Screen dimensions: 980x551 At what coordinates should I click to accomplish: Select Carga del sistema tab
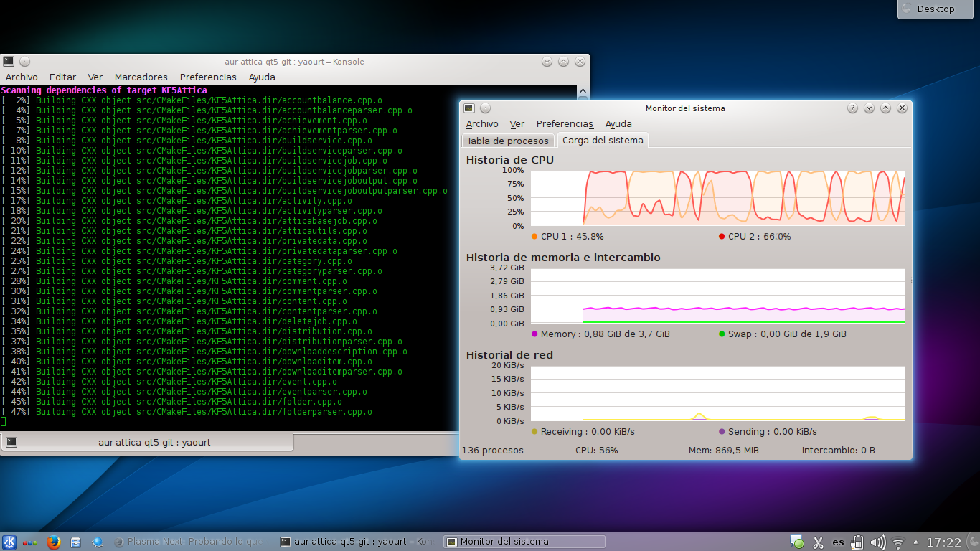(x=603, y=140)
